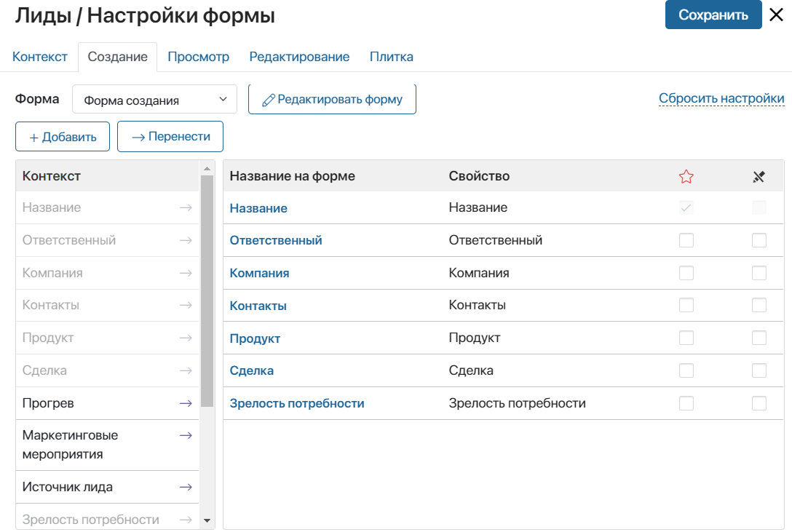
Task: Enable the pin checkbox for Компания row
Action: (x=759, y=273)
